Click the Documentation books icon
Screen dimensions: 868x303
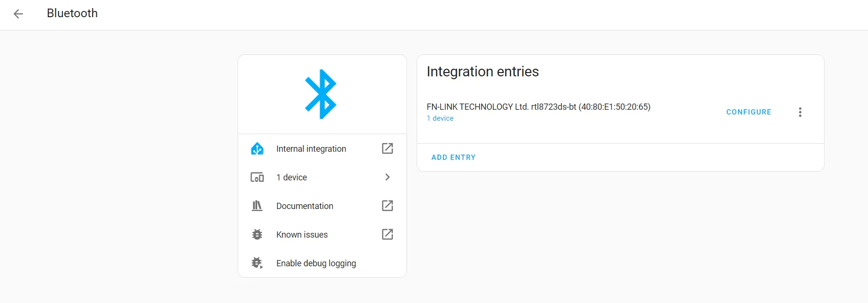[x=257, y=206]
